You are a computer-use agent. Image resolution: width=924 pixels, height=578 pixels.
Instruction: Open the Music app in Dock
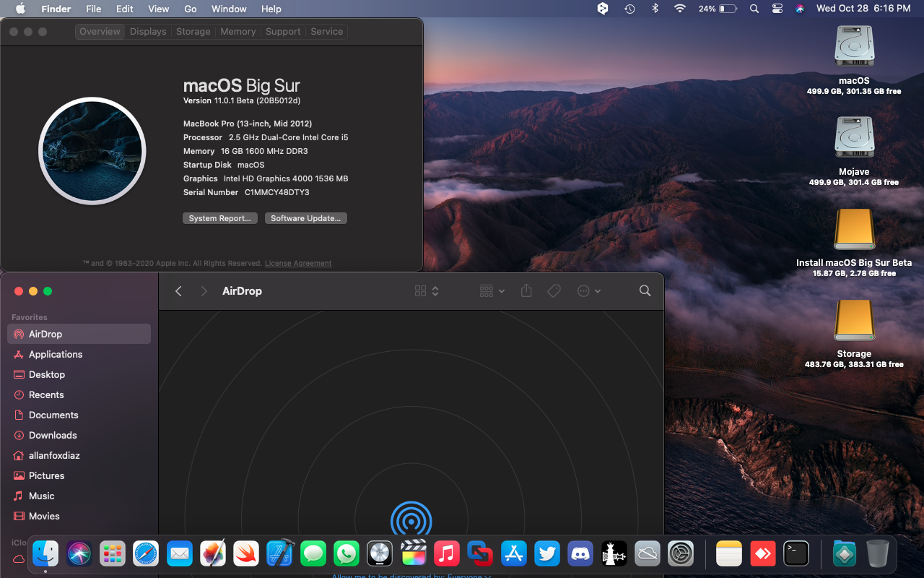point(447,554)
